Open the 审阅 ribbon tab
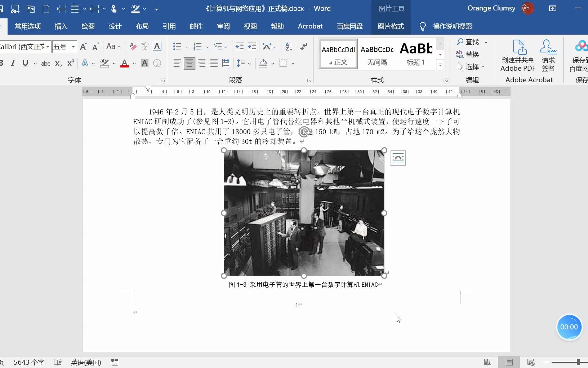This screenshot has height=368, width=588. pos(223,26)
